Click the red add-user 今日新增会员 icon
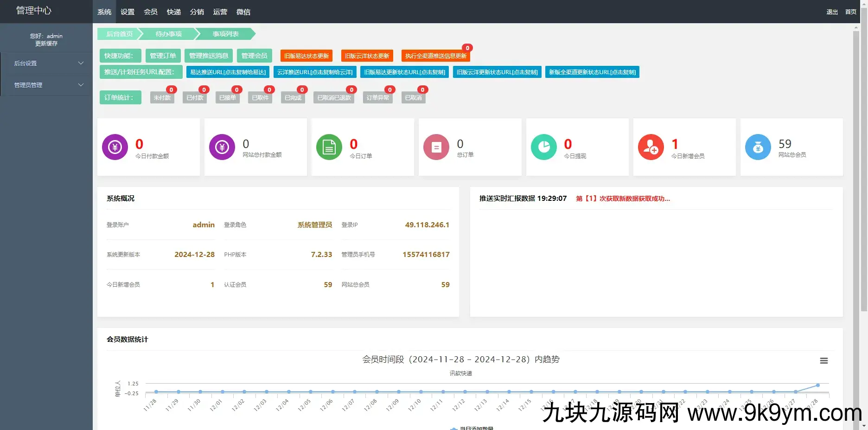 [x=651, y=147]
